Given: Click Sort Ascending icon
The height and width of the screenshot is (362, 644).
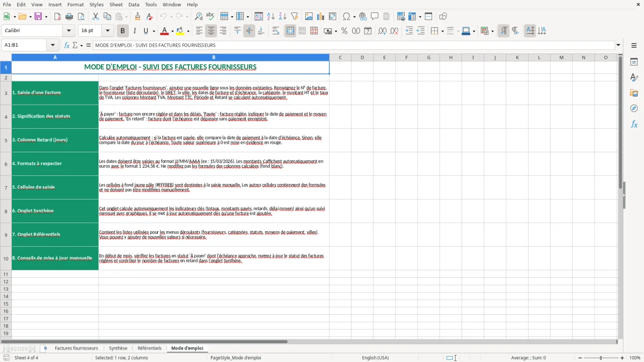Looking at the screenshot, I should 271,17.
